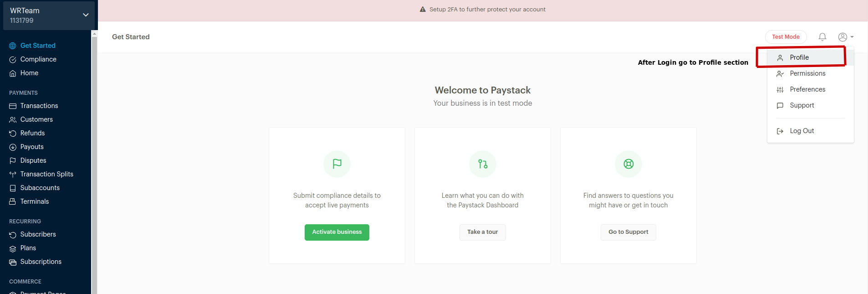Click the Permissions user-check icon
Screen dimensions: 868x294
tap(780, 74)
